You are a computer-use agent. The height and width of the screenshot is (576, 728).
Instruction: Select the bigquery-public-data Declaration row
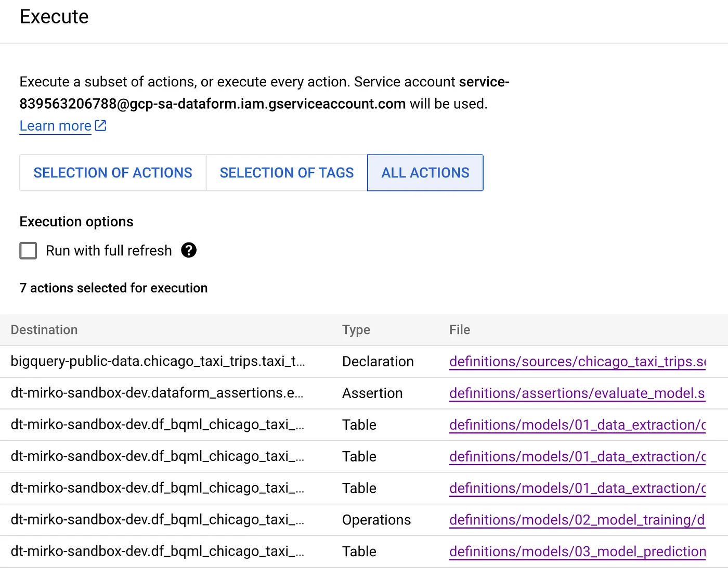coord(156,361)
